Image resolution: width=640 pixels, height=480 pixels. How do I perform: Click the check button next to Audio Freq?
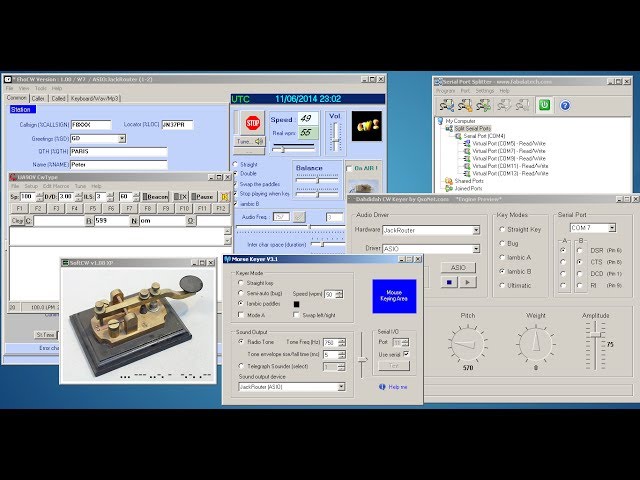click(x=299, y=217)
